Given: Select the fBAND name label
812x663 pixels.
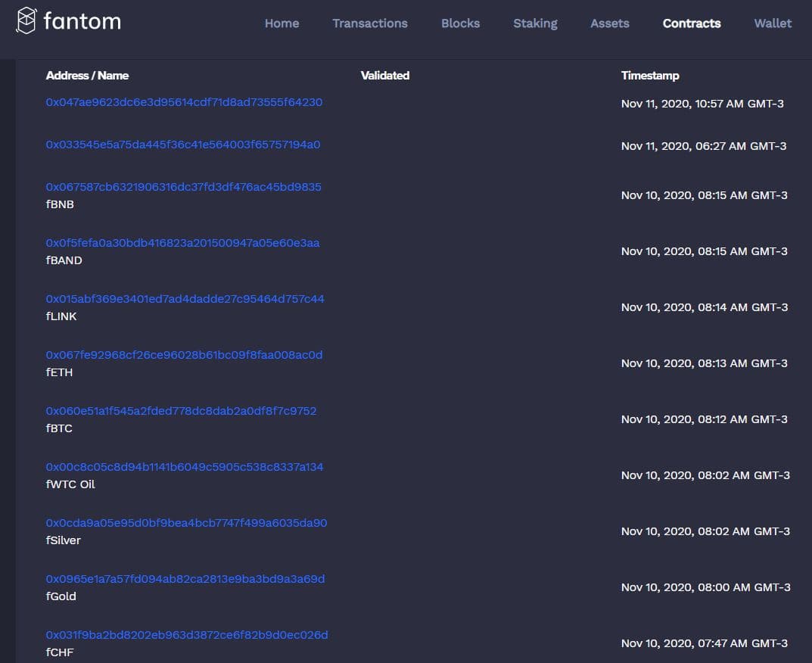Looking at the screenshot, I should (x=64, y=260).
